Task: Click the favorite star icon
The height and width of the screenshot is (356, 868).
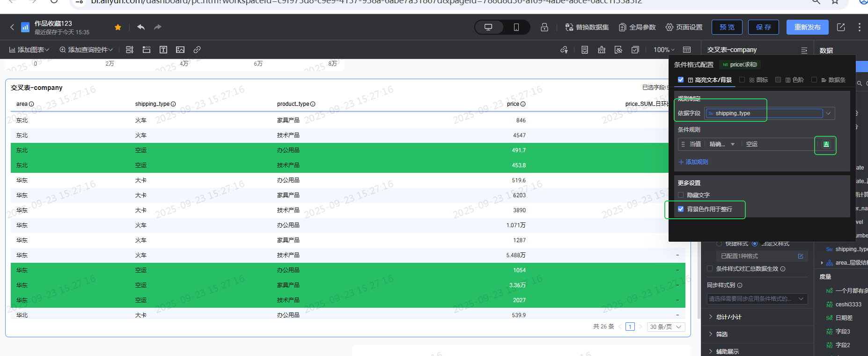Action: pos(118,27)
